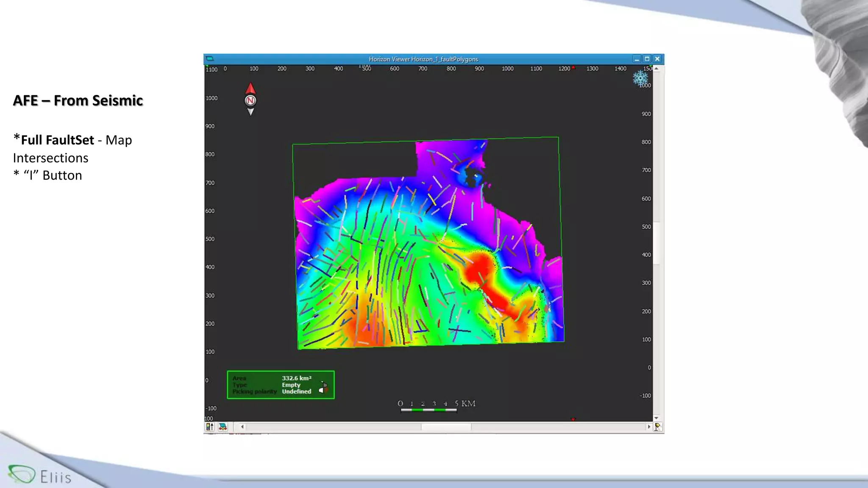Maximize the Horizon Viewer window
Screen dimensions: 868x488
click(x=647, y=59)
